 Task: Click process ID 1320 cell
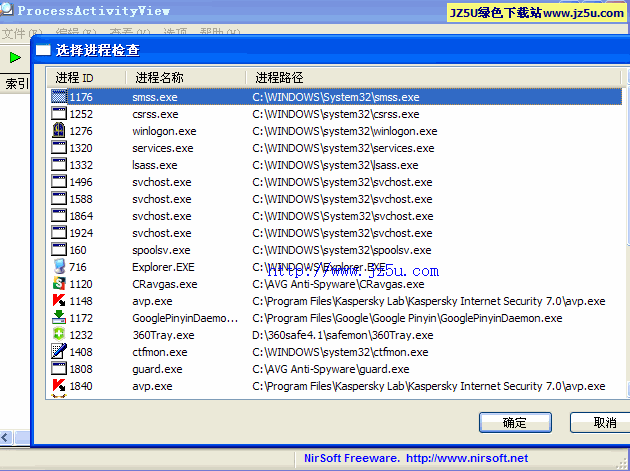tap(81, 148)
